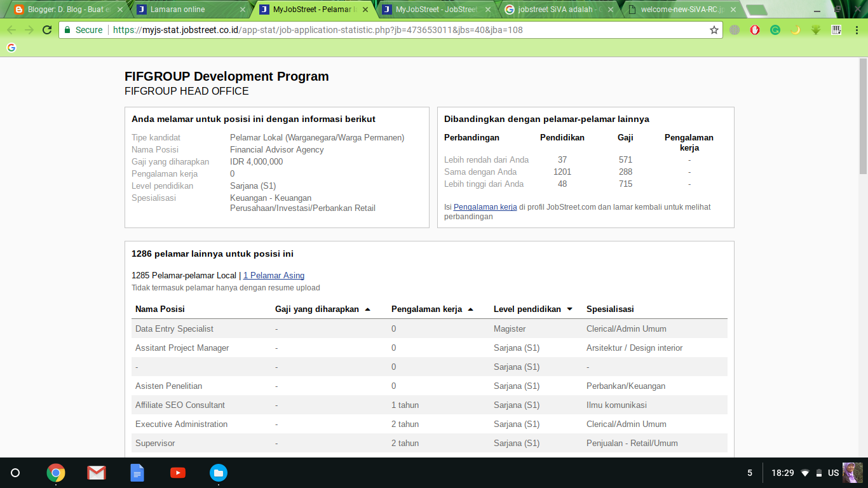Switch to the welcome-new-SiVA-RC tab
This screenshot has width=868, height=488.
[681, 10]
